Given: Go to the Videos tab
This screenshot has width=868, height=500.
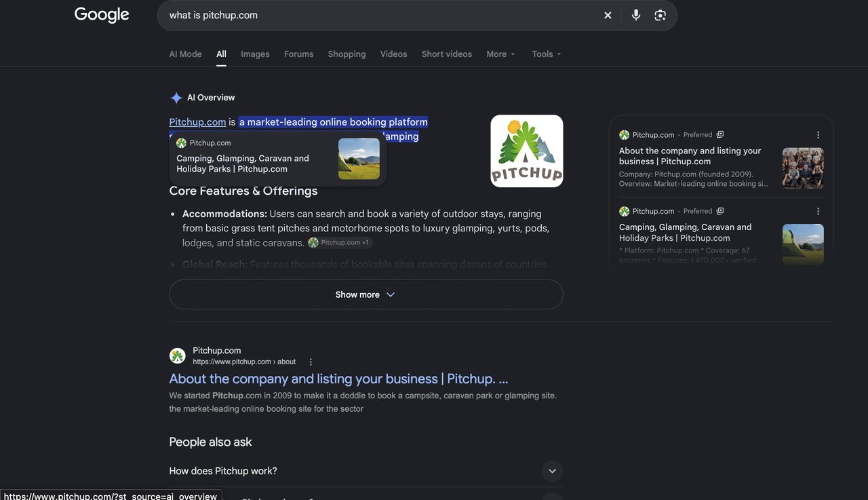Looking at the screenshot, I should point(394,54).
